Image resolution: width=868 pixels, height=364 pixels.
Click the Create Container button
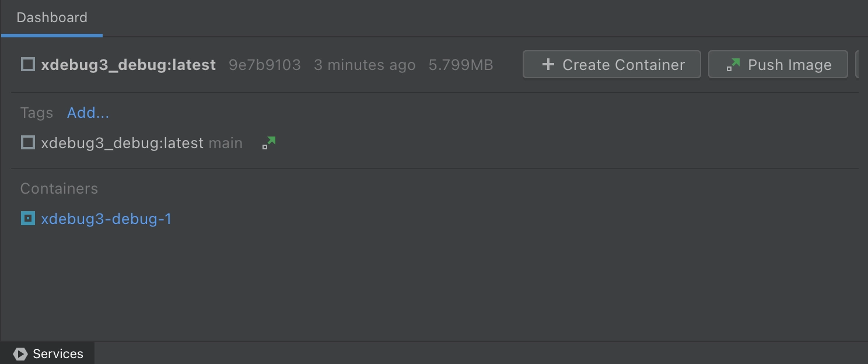(x=611, y=64)
